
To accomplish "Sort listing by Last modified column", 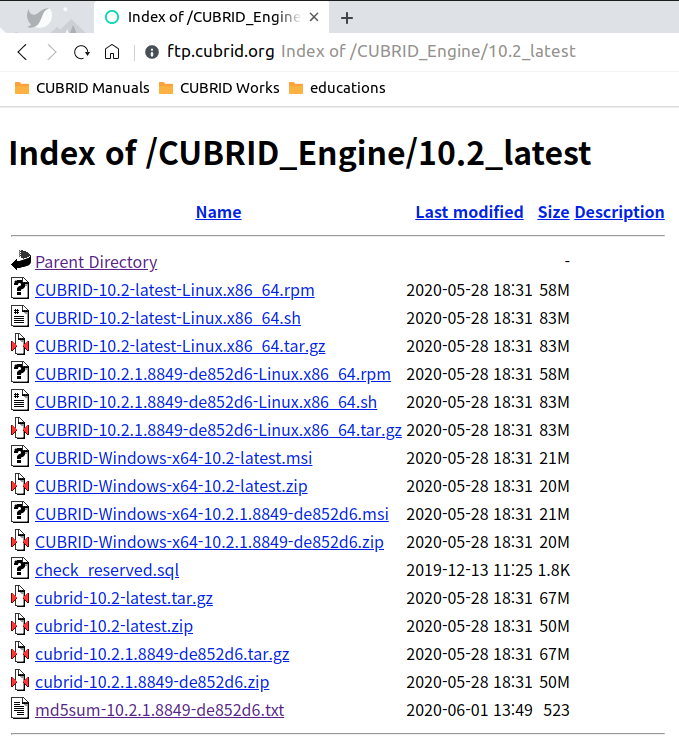I will (x=470, y=212).
